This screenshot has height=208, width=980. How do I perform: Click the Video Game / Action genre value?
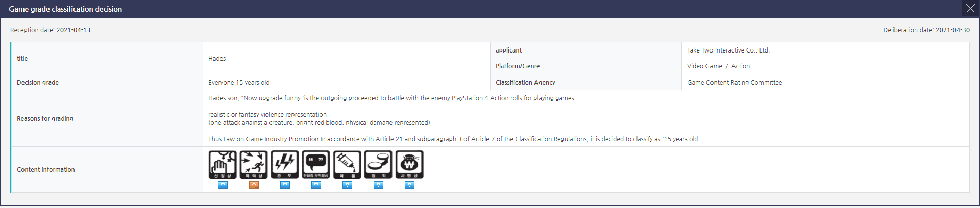point(718,66)
